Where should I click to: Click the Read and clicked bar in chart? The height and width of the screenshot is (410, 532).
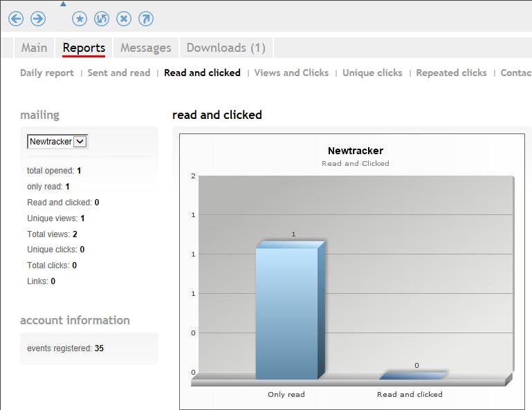click(x=414, y=375)
